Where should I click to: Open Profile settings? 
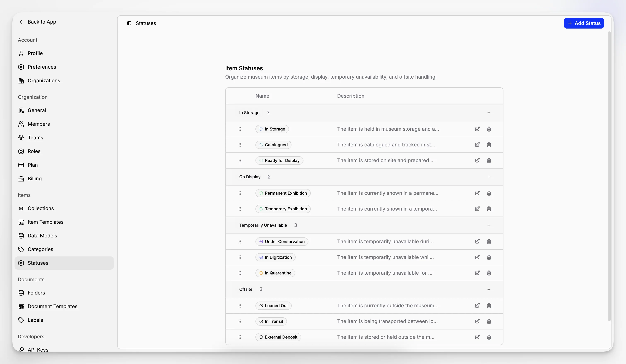pyautogui.click(x=64, y=53)
